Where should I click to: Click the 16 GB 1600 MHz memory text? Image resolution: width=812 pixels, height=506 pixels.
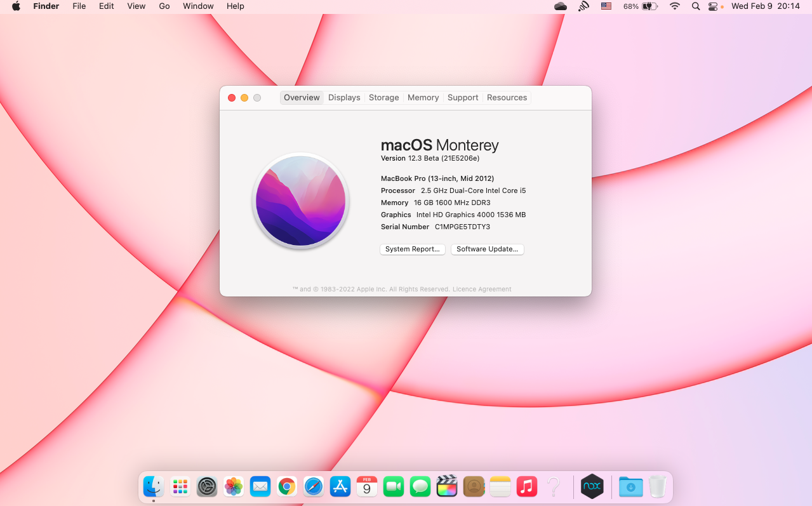tap(452, 203)
